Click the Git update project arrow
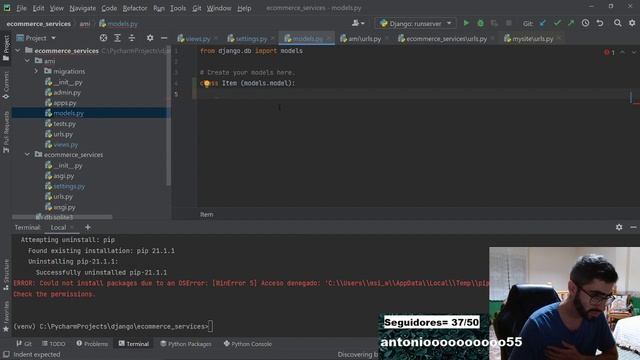The image size is (640, 360). point(542,23)
